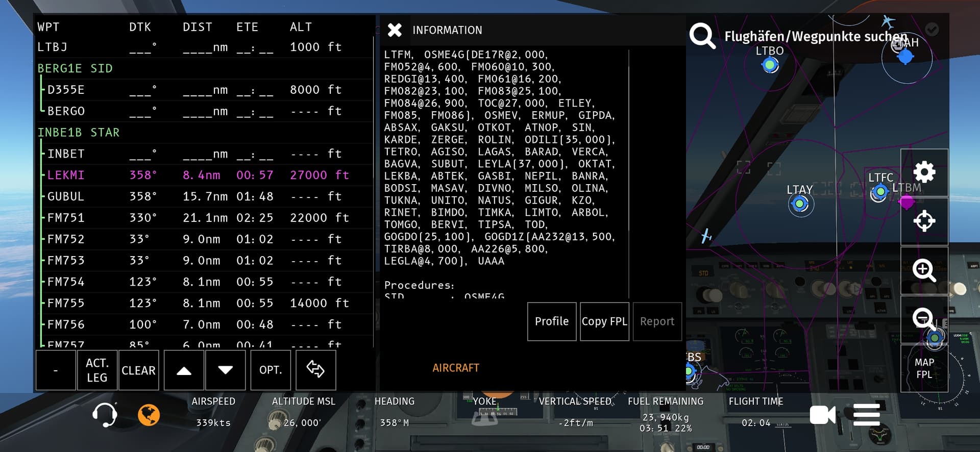The width and height of the screenshot is (980, 452).
Task: Click the reverse flight plan arrows icon
Action: click(315, 370)
